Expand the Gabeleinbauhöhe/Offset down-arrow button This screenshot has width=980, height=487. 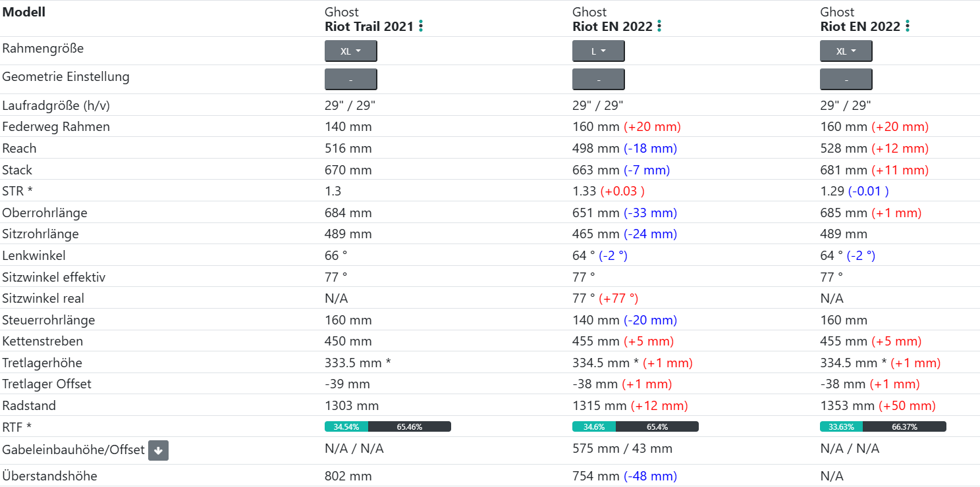pyautogui.click(x=158, y=451)
